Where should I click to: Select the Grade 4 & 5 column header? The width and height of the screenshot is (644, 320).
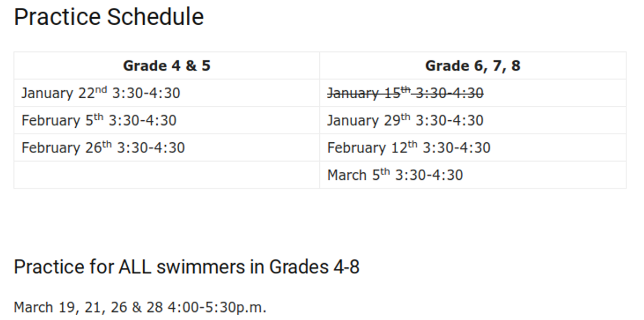pyautogui.click(x=167, y=66)
